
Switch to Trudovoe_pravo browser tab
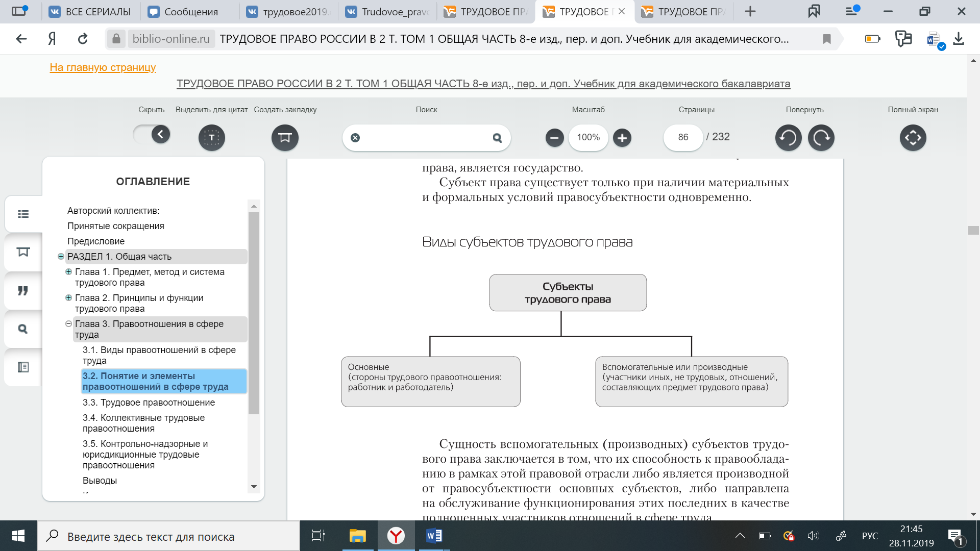[x=388, y=12]
